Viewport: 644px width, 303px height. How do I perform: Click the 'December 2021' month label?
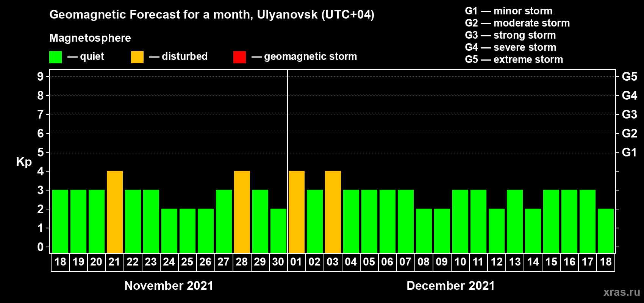click(451, 286)
